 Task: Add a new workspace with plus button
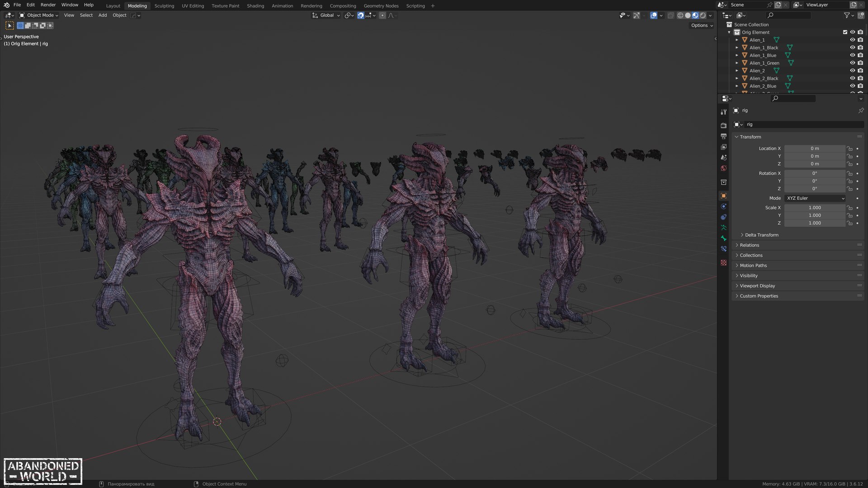coord(433,6)
